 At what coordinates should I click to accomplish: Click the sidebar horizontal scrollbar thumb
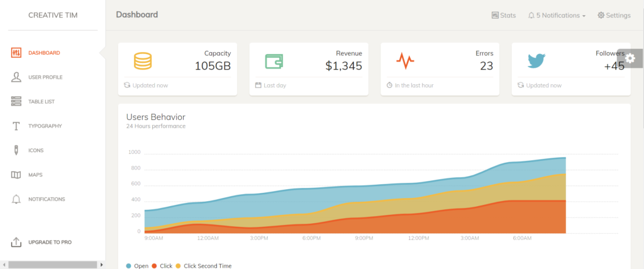[52, 265]
